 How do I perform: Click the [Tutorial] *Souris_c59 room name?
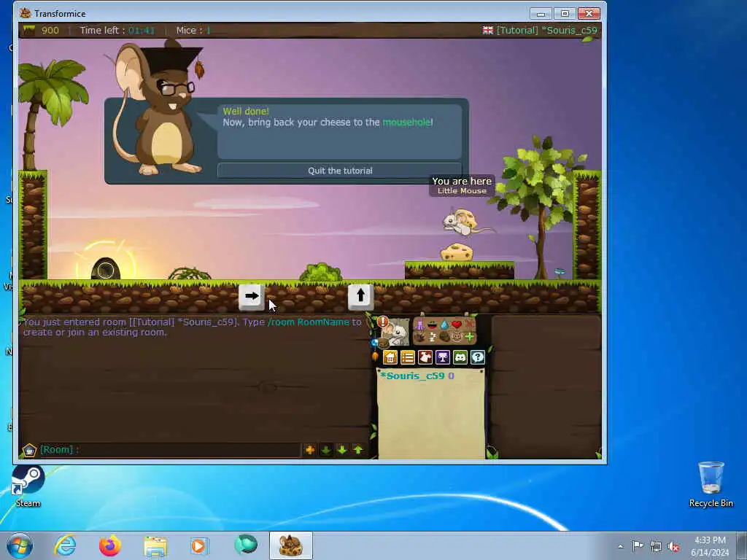546,30
